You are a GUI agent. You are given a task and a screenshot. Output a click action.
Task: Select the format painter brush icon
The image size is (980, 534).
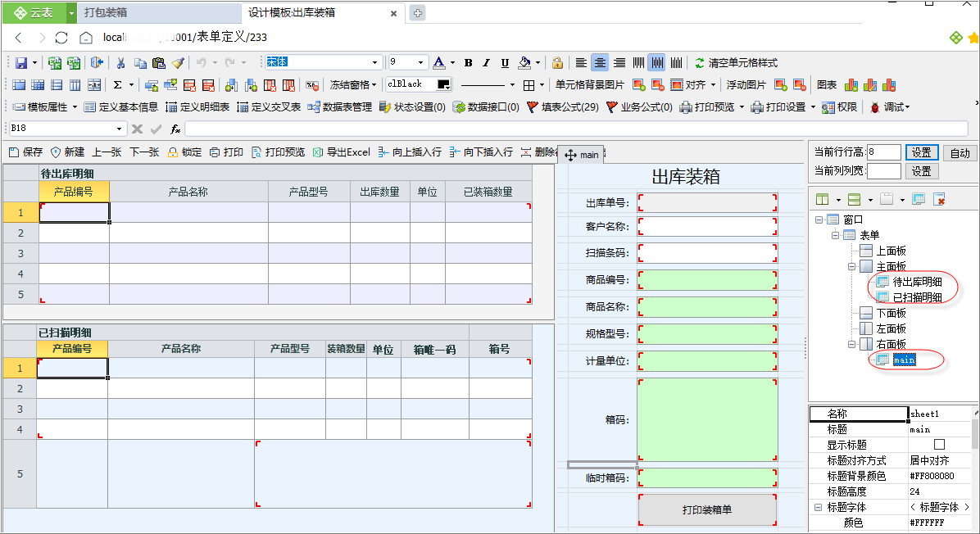point(178,62)
